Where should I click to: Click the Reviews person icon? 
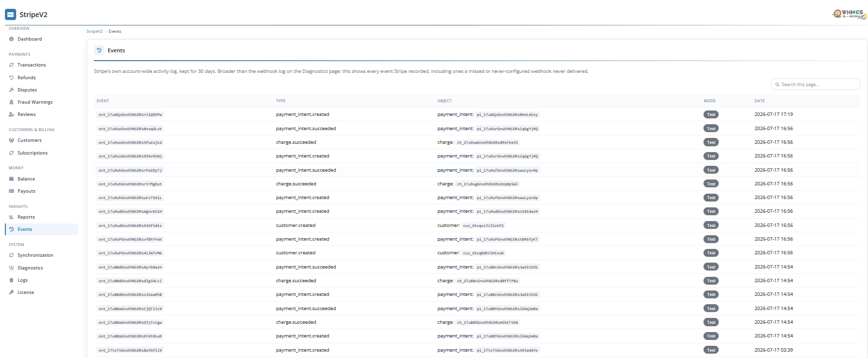click(x=11, y=114)
